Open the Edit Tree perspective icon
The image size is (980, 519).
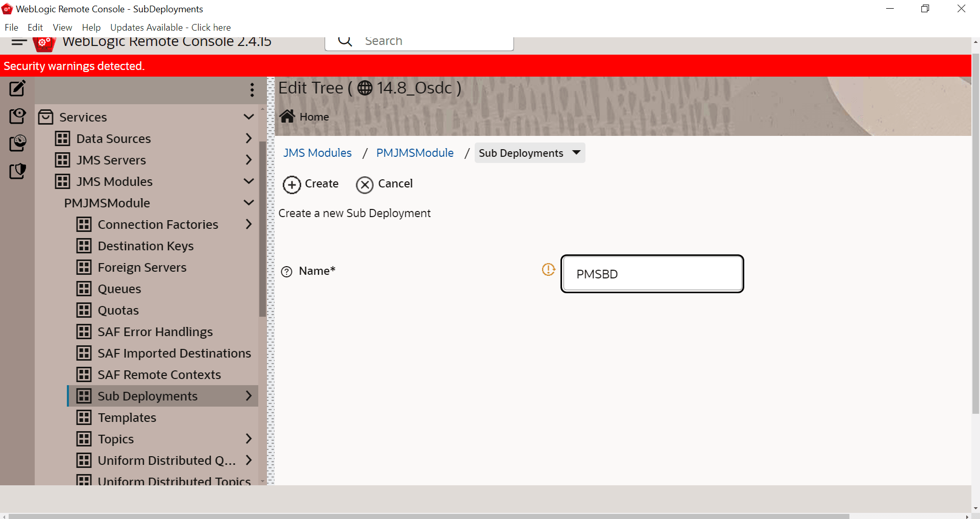tap(17, 88)
